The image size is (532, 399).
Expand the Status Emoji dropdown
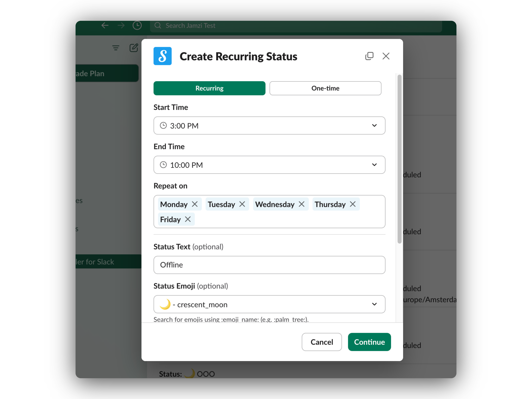(269, 304)
